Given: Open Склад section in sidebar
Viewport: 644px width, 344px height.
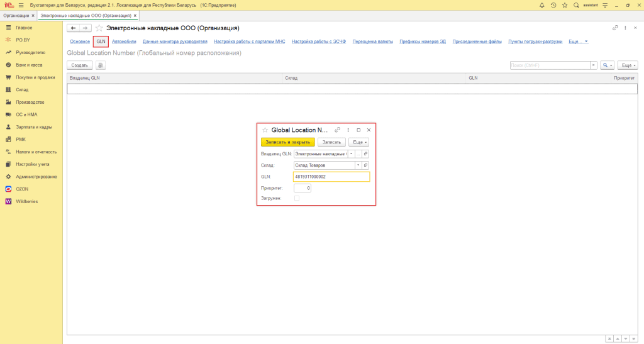Looking at the screenshot, I should click(22, 89).
